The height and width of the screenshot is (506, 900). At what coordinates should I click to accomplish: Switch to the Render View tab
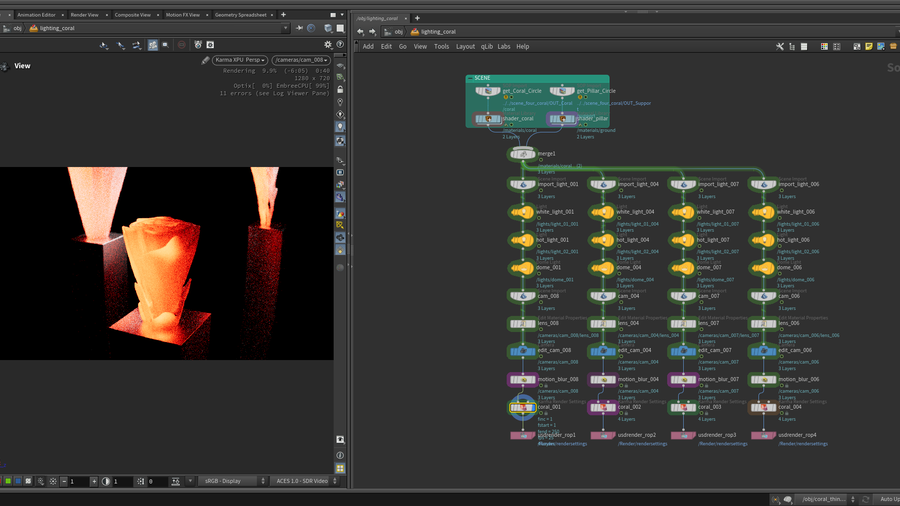point(84,15)
